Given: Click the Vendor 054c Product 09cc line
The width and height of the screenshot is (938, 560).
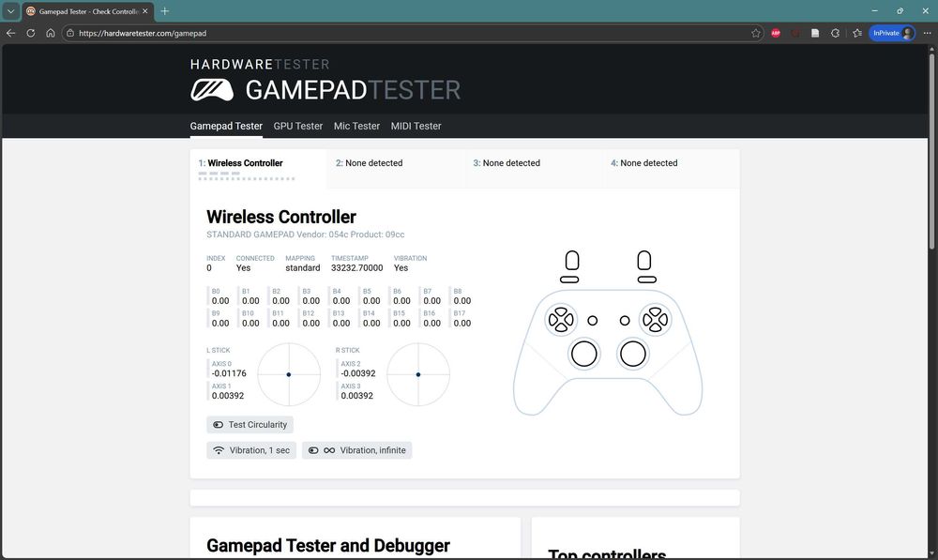Looking at the screenshot, I should [x=305, y=235].
